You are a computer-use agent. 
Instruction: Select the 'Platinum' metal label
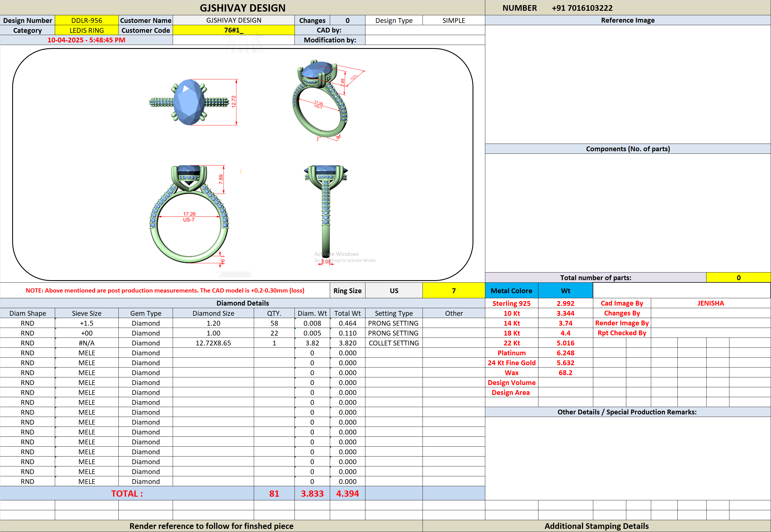pyautogui.click(x=512, y=353)
